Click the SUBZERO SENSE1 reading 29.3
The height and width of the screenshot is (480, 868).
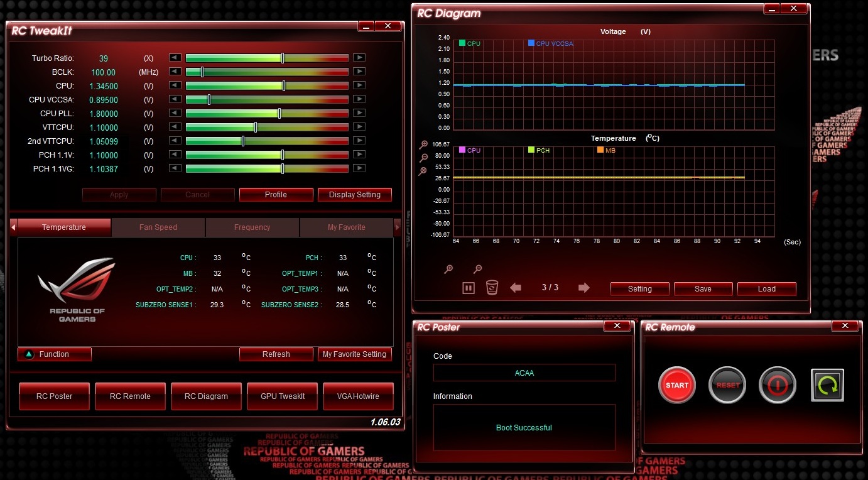point(217,305)
